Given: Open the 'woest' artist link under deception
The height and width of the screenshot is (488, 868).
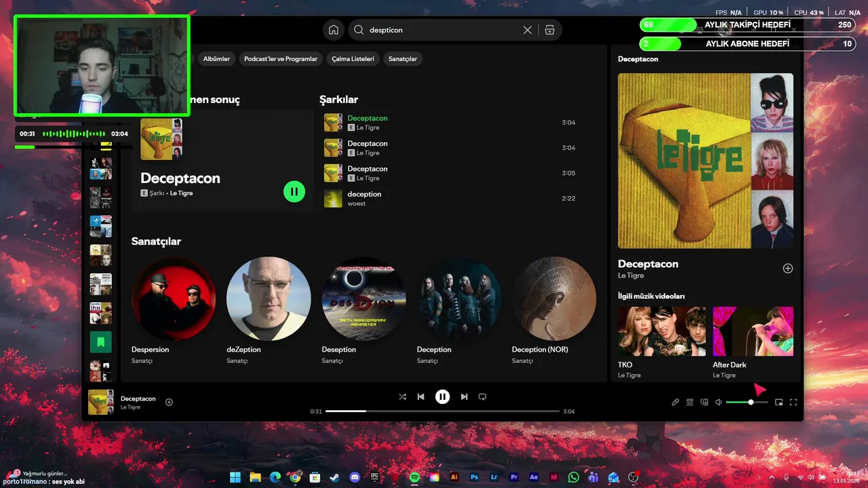Looking at the screenshot, I should point(357,203).
